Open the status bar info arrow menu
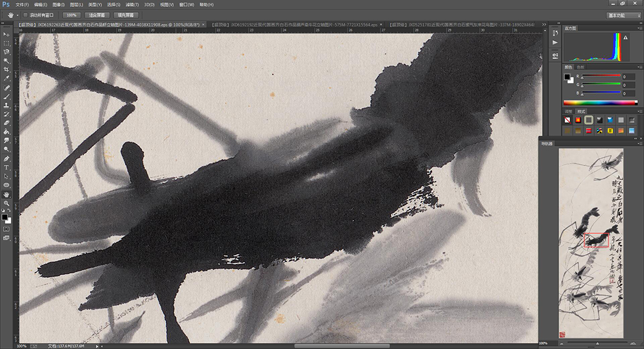This screenshot has width=644, height=349. click(97, 346)
